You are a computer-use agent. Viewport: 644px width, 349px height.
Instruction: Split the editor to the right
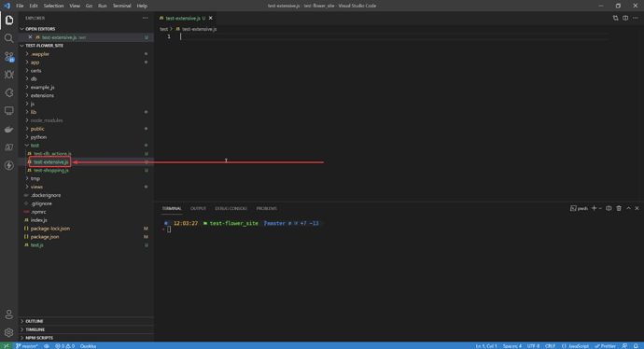point(625,18)
